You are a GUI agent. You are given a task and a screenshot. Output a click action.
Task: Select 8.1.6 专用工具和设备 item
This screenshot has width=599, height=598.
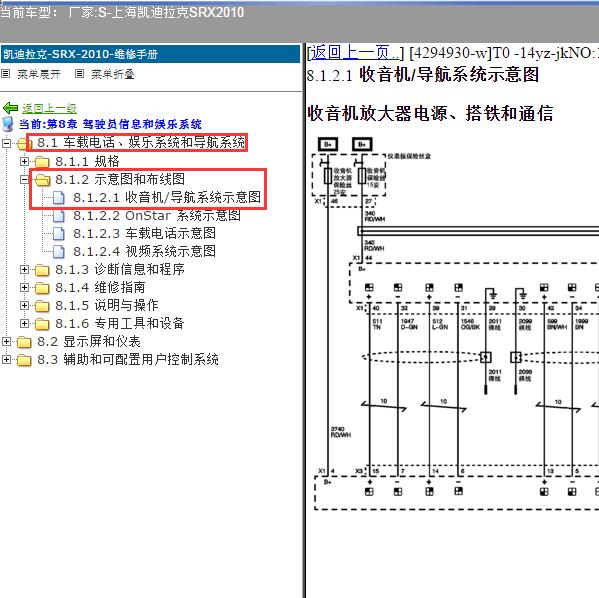[120, 323]
